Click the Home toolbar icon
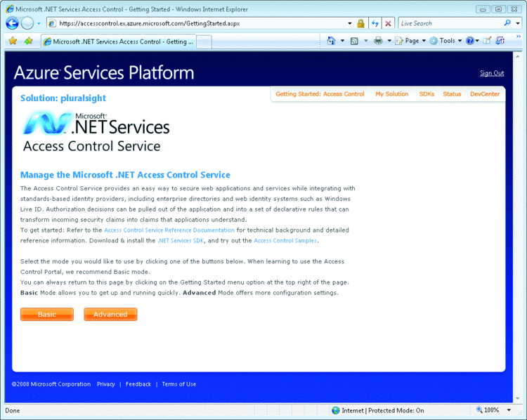This screenshot has width=527, height=420. tap(332, 41)
